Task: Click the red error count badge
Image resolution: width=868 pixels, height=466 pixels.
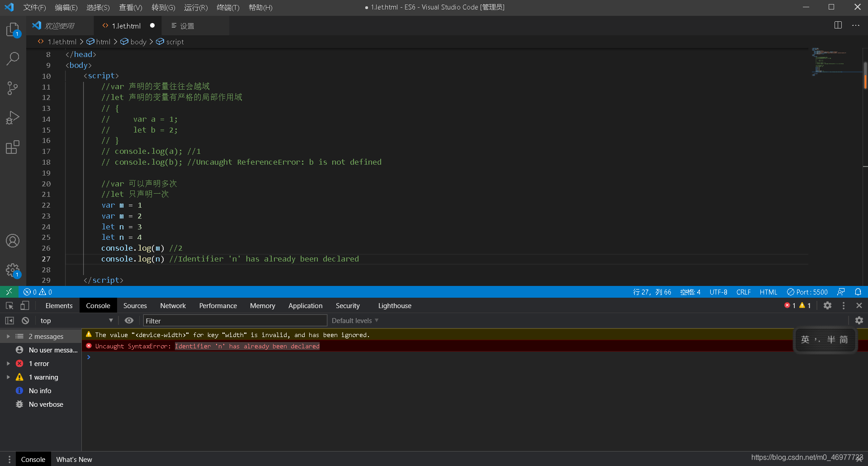Action: [790, 305]
